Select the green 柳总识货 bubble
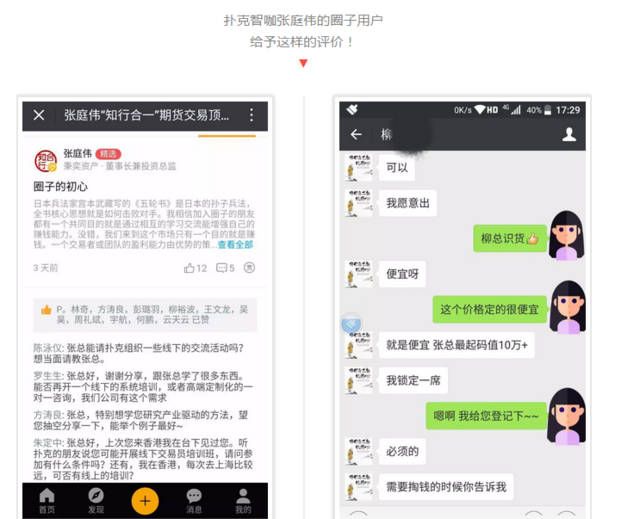This screenshot has width=640, height=519. pyautogui.click(x=510, y=238)
